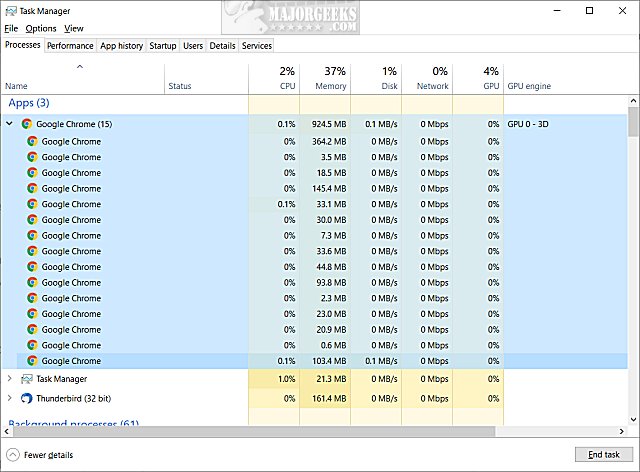Click the Fewer details label
Screen dimensions: 640x472
(x=49, y=455)
